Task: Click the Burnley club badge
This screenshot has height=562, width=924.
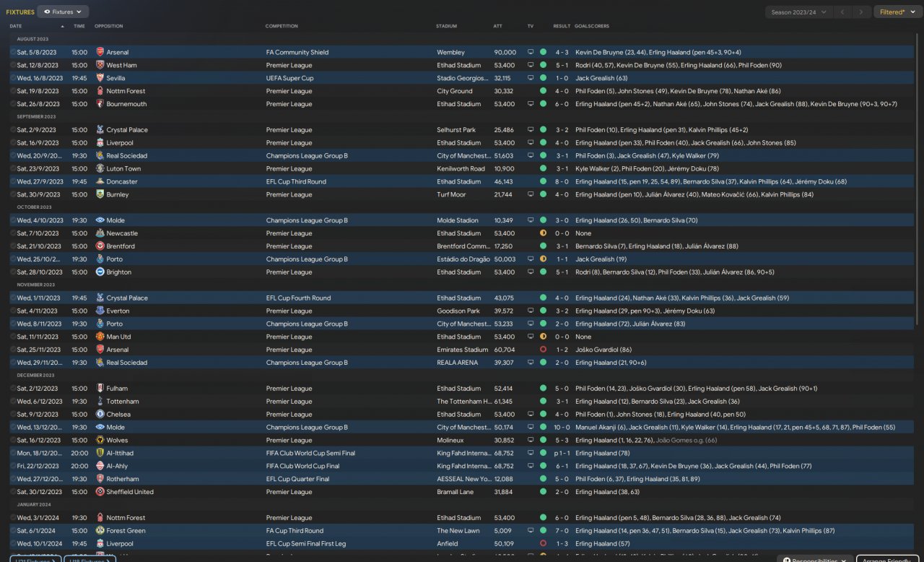Action: (x=100, y=194)
